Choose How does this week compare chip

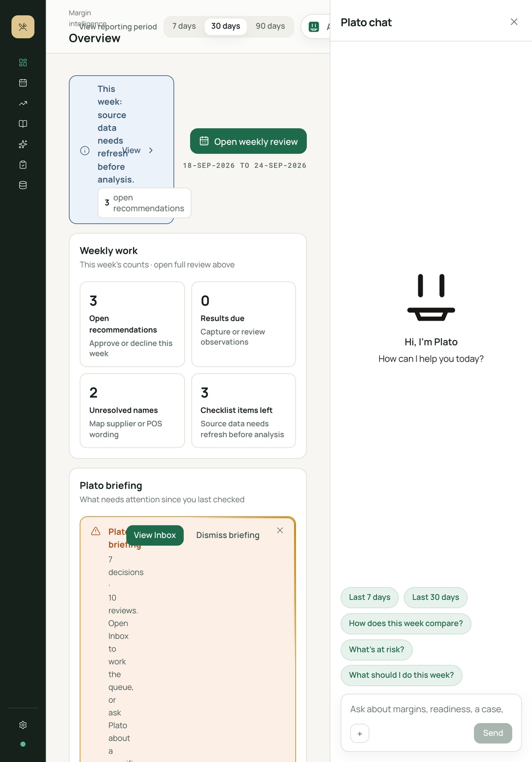click(406, 623)
